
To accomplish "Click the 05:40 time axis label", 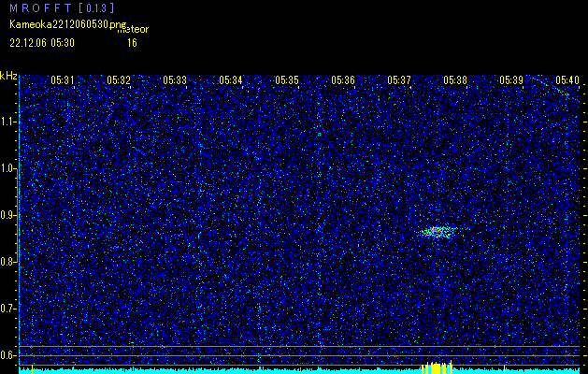I will [x=567, y=79].
